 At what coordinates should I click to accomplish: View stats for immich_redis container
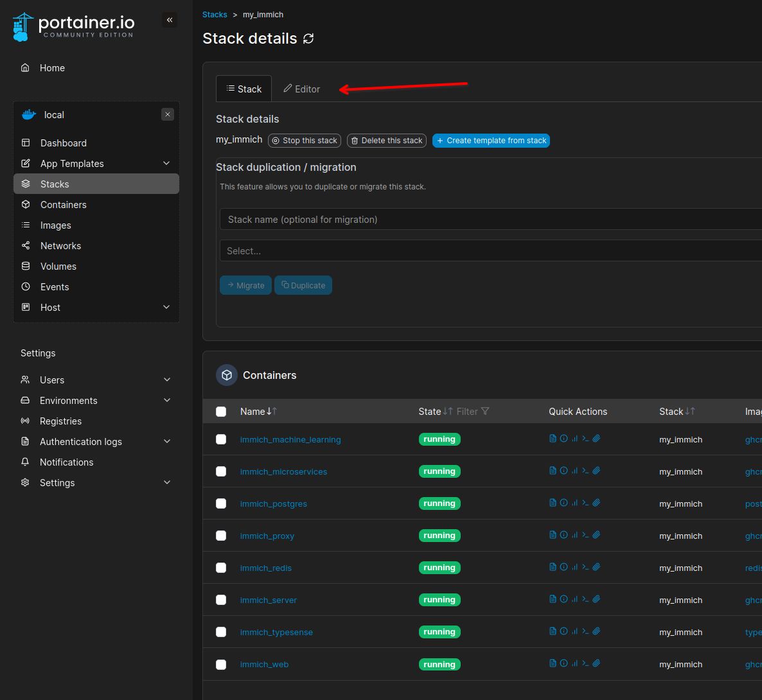click(574, 567)
